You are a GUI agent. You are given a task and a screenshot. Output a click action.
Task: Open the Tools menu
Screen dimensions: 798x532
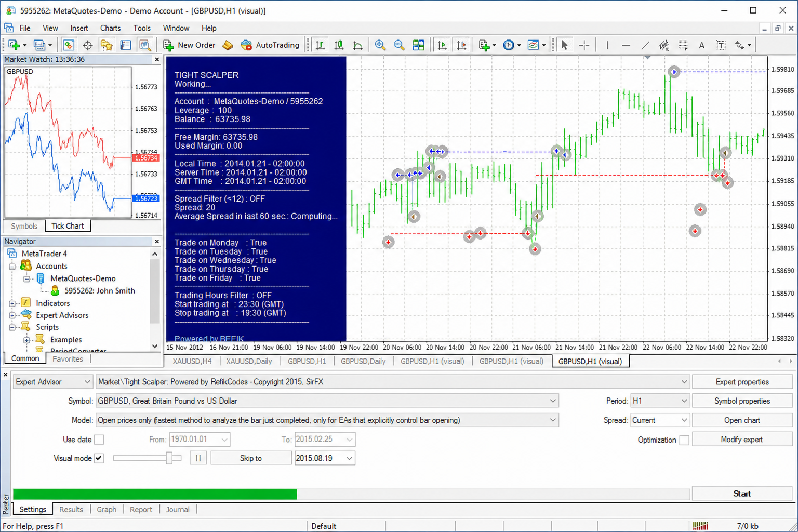click(142, 28)
